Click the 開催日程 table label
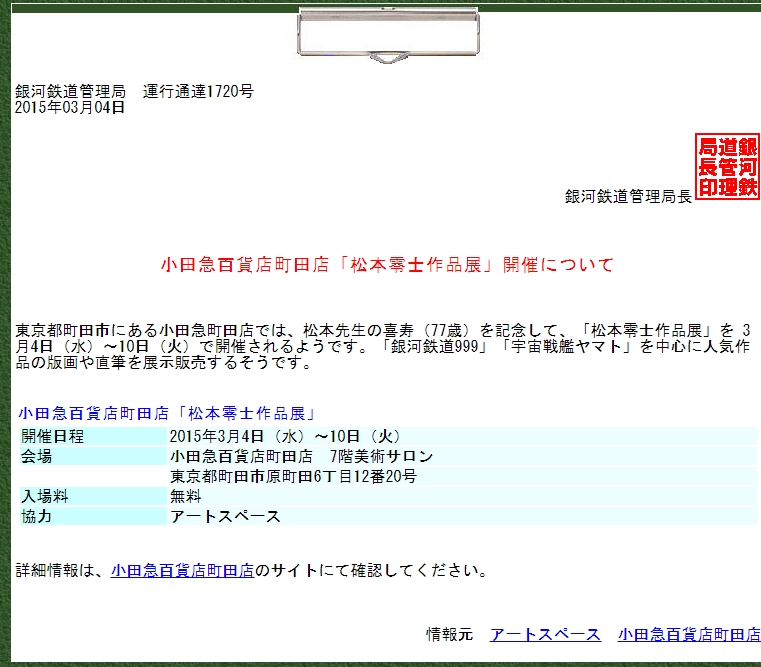Screen dimensions: 761x667 pyautogui.click(x=93, y=436)
